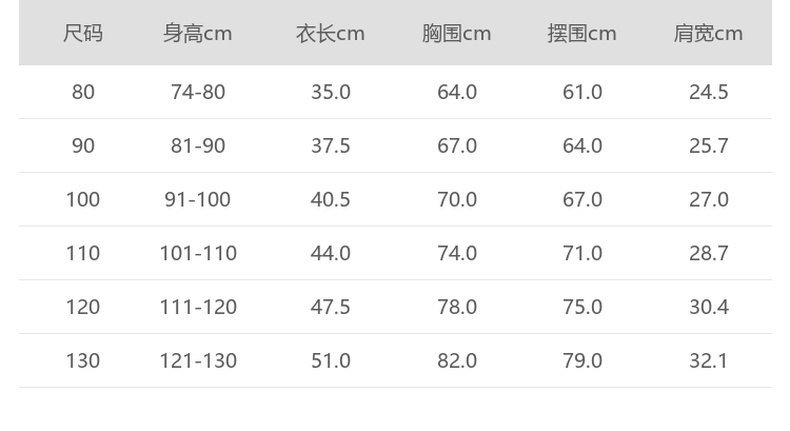The height and width of the screenshot is (431, 790).
Task: Click the 35.0 garment length value
Action: (330, 92)
